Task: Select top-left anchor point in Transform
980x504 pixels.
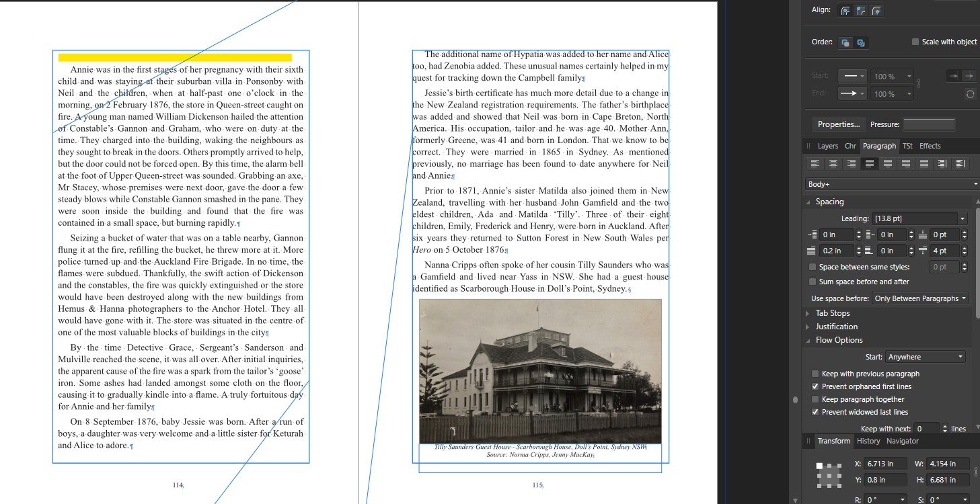Action: tap(820, 466)
